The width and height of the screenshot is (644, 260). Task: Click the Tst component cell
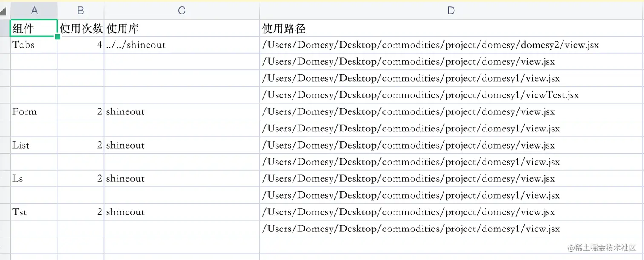(34, 212)
